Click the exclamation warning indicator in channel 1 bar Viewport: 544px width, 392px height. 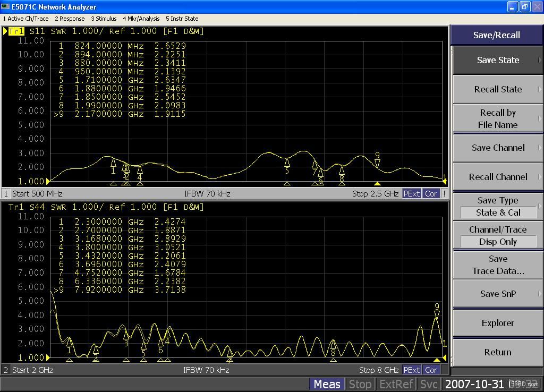point(444,193)
